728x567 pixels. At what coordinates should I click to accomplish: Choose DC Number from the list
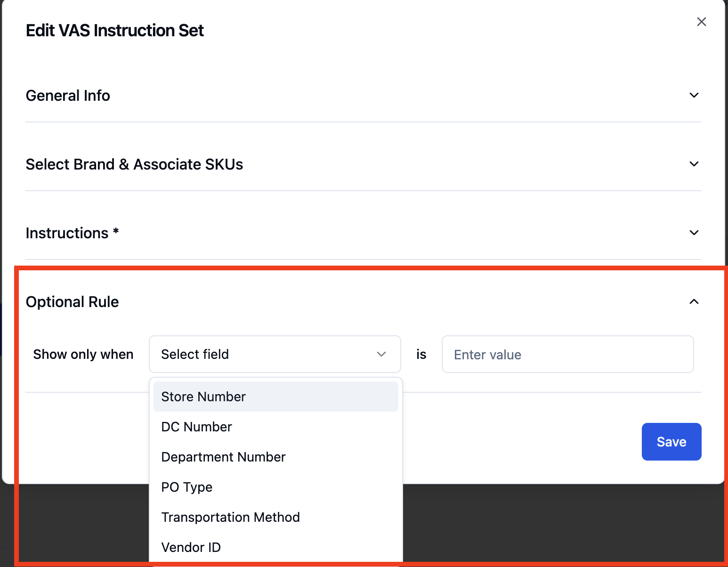pyautogui.click(x=276, y=427)
